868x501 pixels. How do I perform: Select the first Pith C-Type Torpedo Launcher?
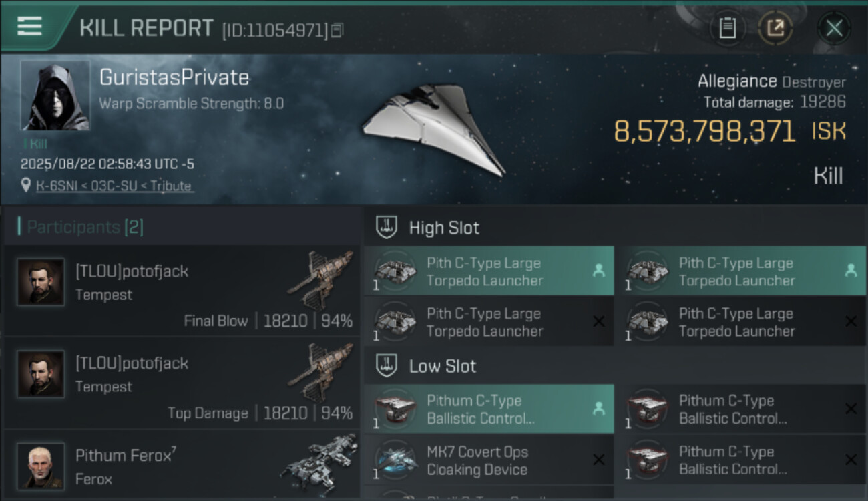(489, 271)
